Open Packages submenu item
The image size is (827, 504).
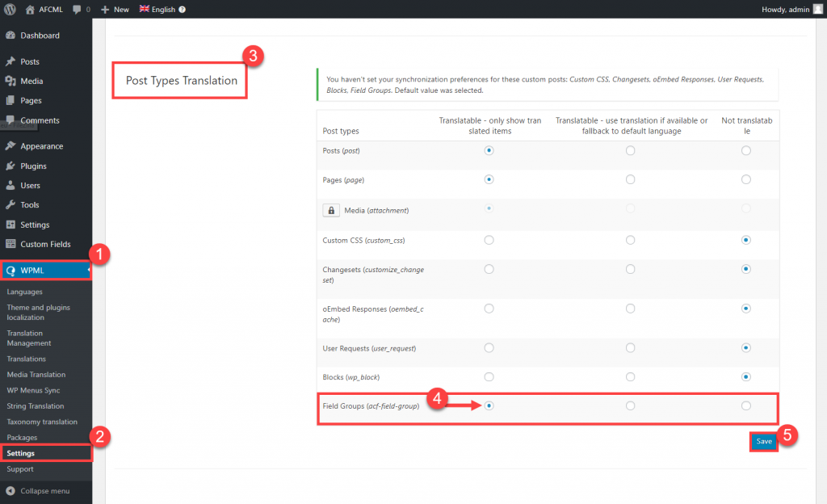click(x=22, y=438)
